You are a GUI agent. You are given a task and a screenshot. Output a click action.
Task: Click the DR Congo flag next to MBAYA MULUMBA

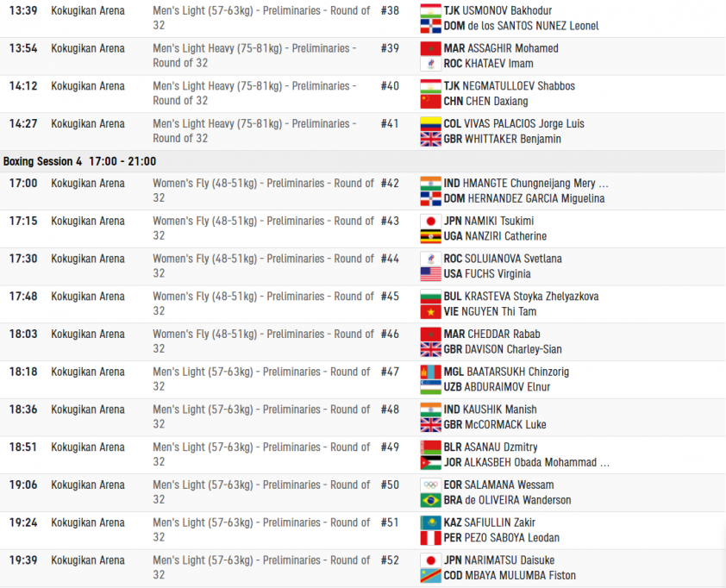pyautogui.click(x=430, y=576)
